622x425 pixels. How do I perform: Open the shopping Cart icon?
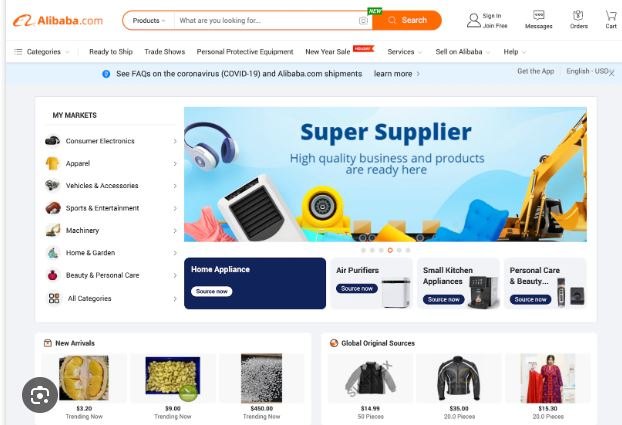click(611, 15)
